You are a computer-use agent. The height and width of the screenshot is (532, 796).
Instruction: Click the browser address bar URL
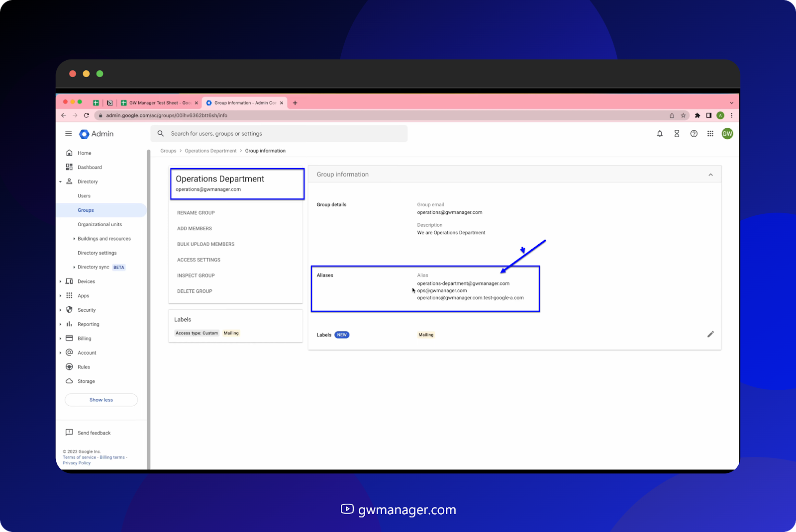[x=167, y=115]
